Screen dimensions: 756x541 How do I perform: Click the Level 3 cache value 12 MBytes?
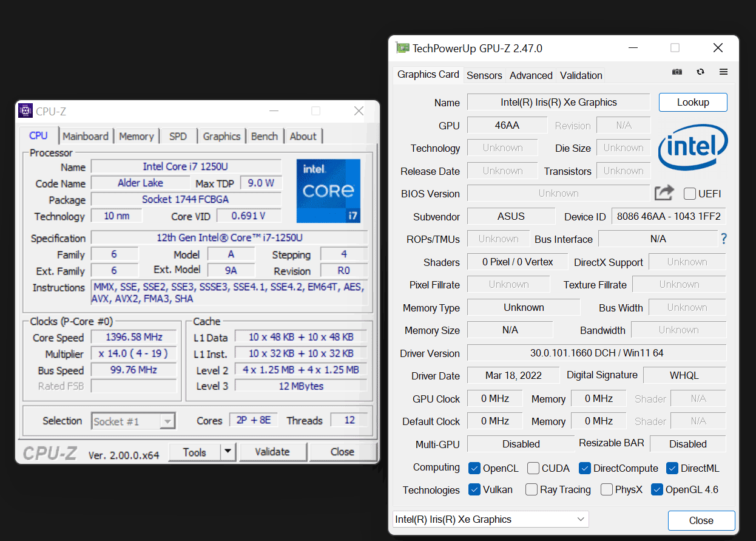[301, 386]
